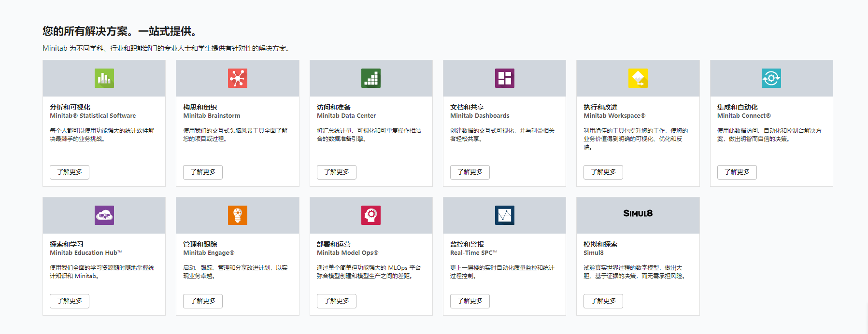The image size is (868, 334).
Task: Click the heading 模拟和探索
Action: tap(600, 244)
